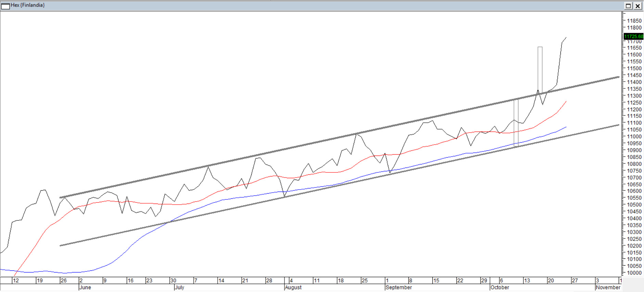
Task: Click the November month label
Action: [x=608, y=287]
